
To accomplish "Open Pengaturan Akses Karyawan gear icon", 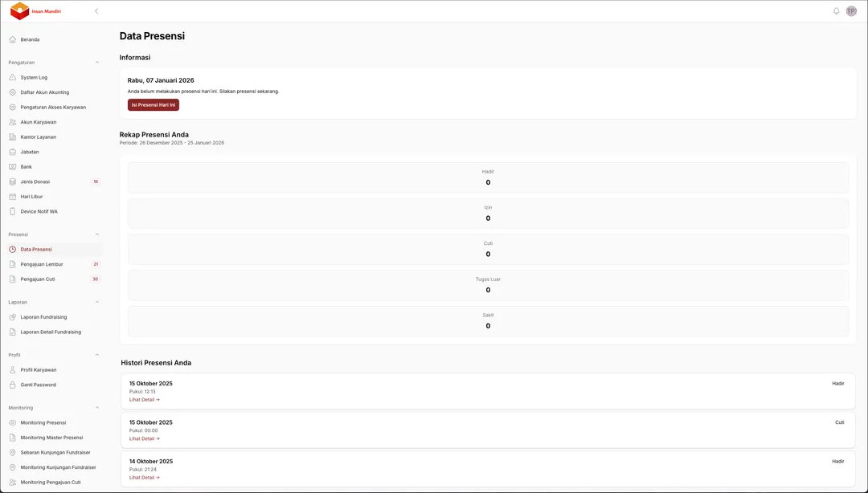I will click(11, 107).
